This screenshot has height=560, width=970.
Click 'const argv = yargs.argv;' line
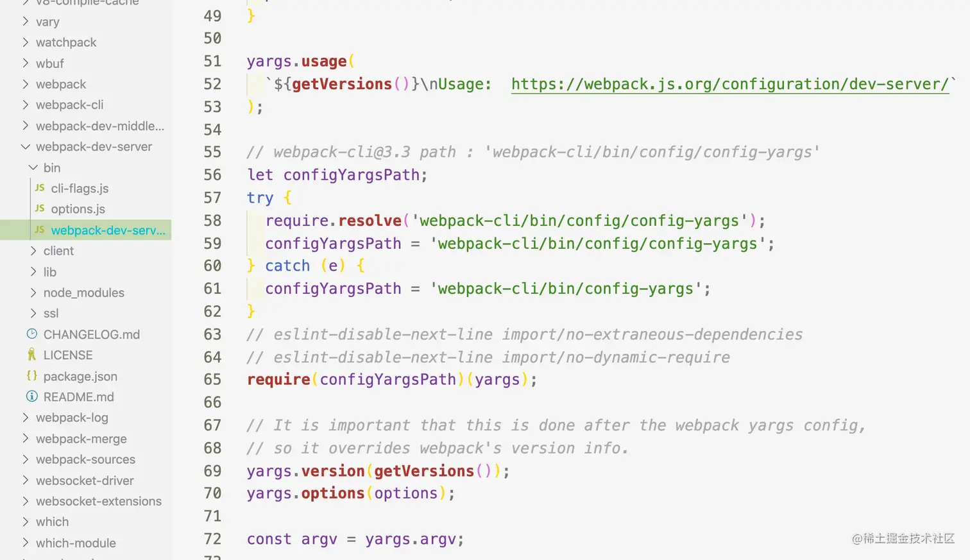pos(355,539)
